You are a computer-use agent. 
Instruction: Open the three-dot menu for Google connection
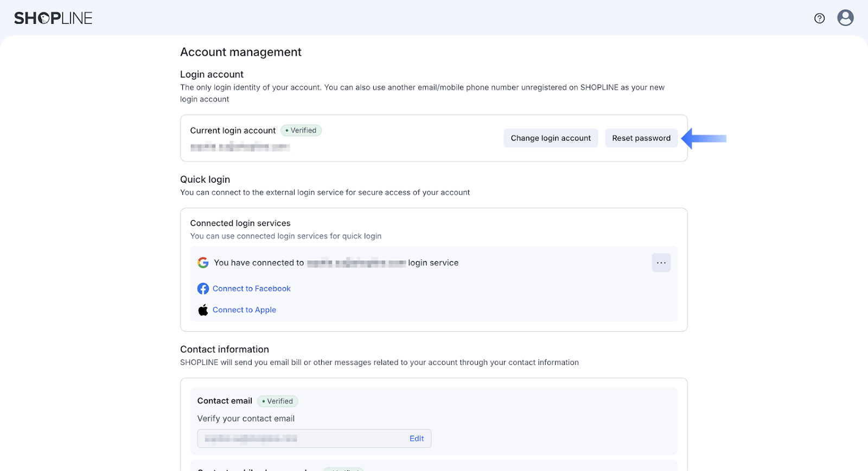pos(661,263)
